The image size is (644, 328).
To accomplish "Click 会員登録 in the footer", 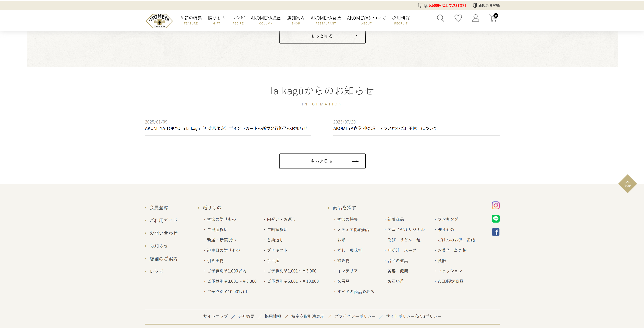I will coord(159,208).
